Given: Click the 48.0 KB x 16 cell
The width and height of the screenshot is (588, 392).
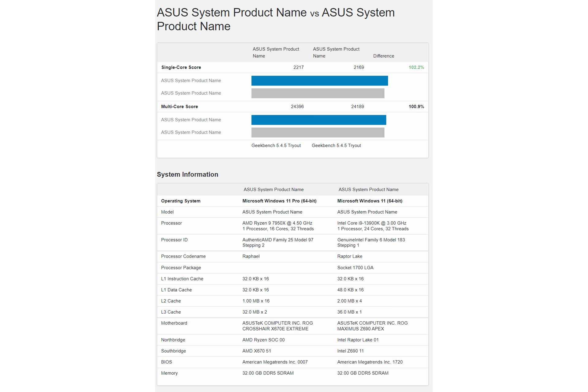Looking at the screenshot, I should pyautogui.click(x=350, y=290).
